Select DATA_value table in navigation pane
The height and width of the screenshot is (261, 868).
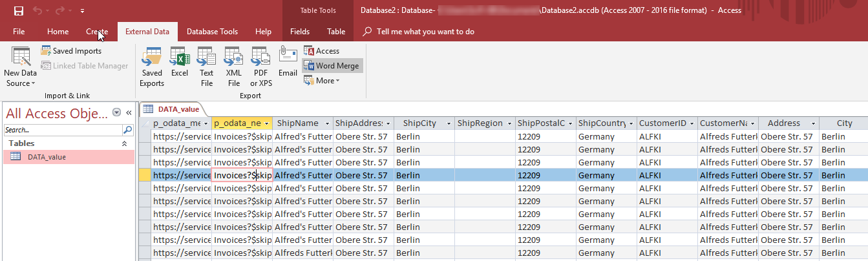tap(69, 156)
